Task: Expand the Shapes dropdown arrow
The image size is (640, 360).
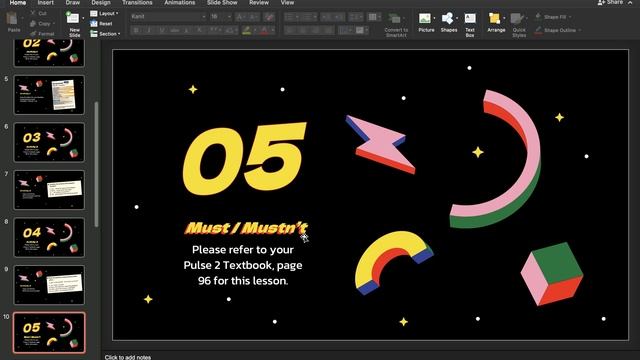Action: tap(456, 18)
